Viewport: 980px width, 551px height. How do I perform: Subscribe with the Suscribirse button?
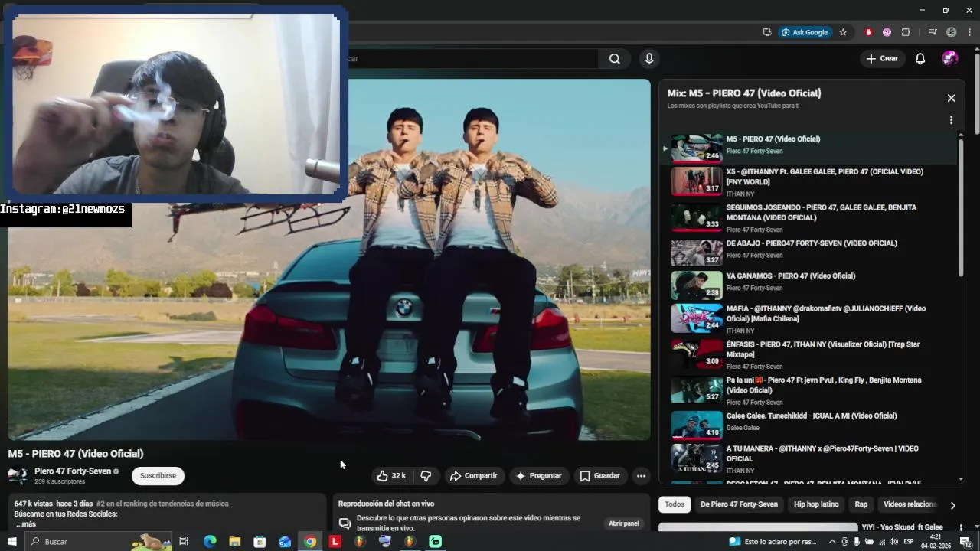point(158,476)
